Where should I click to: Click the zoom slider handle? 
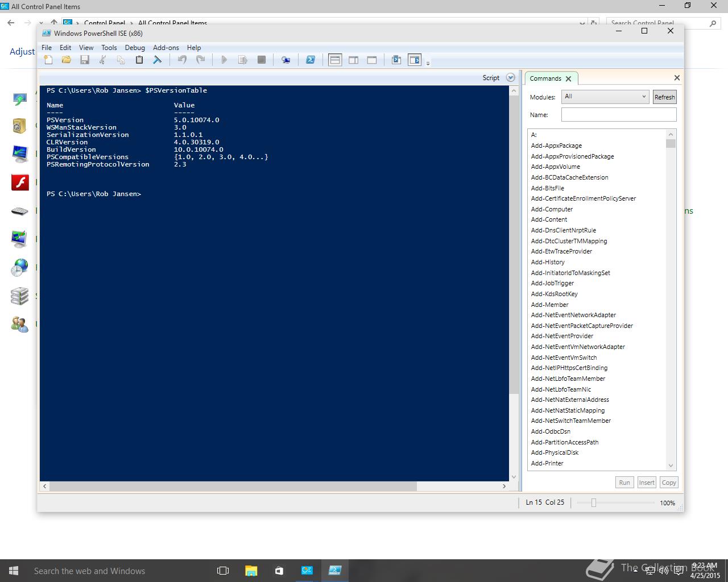(x=593, y=502)
